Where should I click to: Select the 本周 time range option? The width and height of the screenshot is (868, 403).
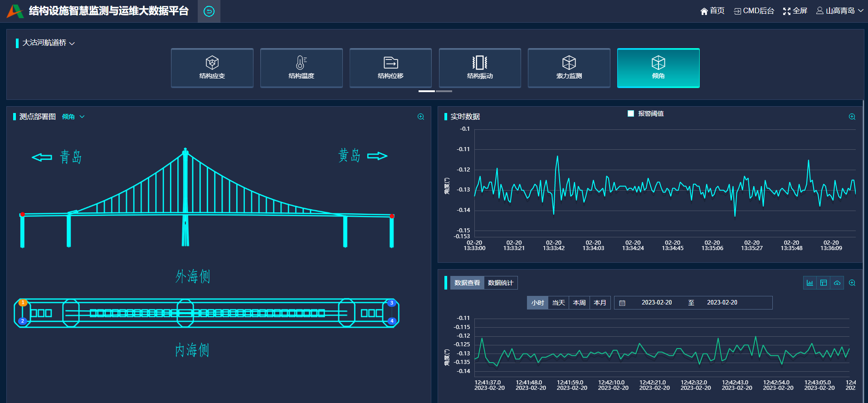(579, 303)
